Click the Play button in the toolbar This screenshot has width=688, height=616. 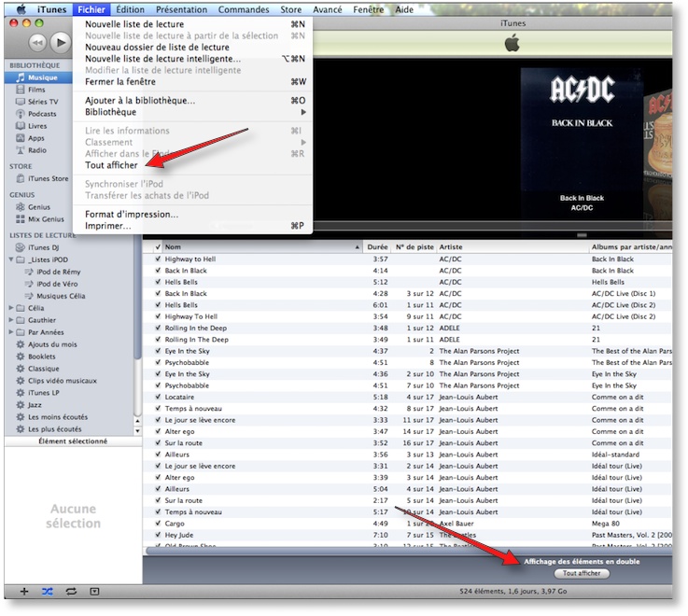tap(61, 42)
